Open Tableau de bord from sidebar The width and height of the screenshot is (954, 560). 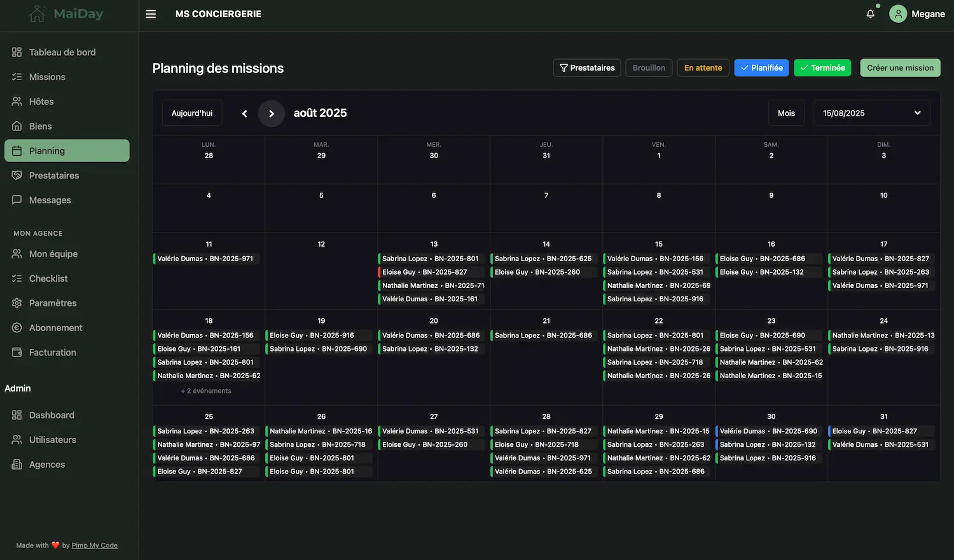click(x=62, y=52)
